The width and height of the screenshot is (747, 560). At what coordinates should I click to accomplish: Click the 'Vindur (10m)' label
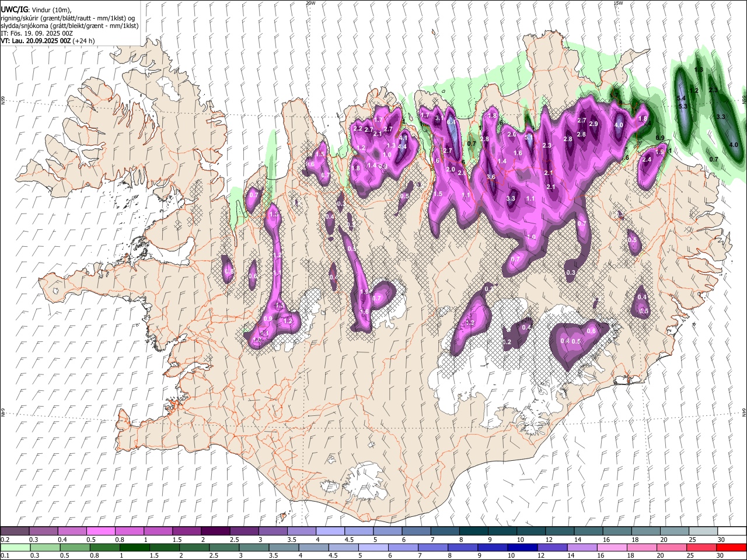tap(51, 10)
